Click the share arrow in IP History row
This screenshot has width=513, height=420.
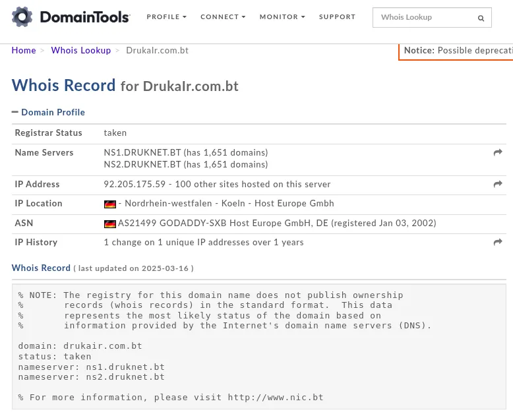tap(498, 242)
